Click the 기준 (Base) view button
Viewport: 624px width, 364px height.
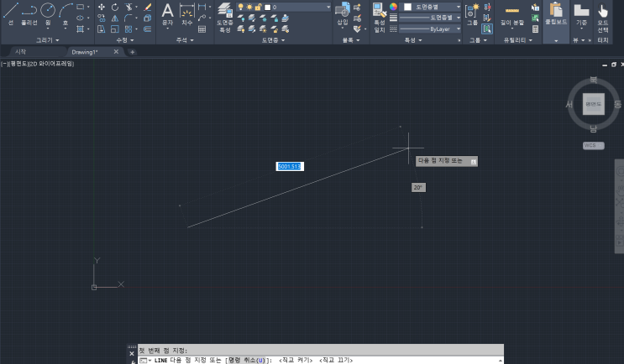pos(581,16)
